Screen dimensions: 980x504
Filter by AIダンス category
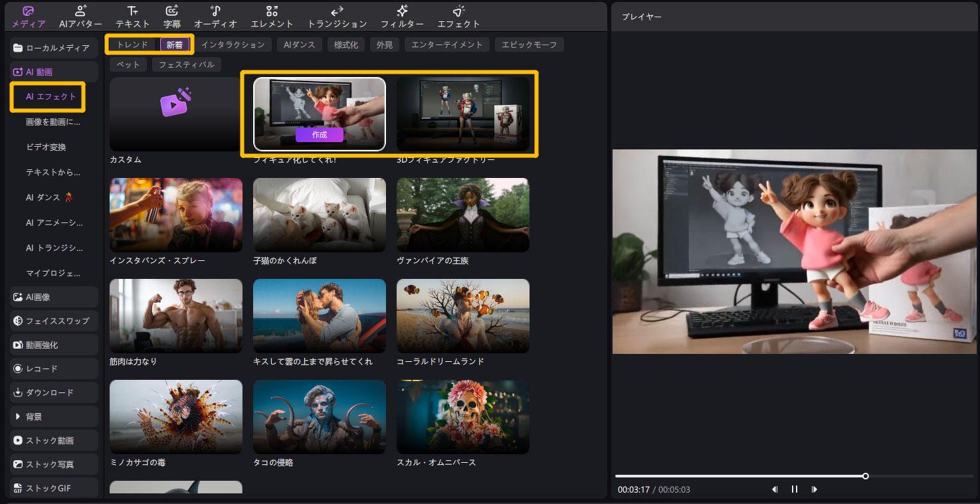click(300, 44)
